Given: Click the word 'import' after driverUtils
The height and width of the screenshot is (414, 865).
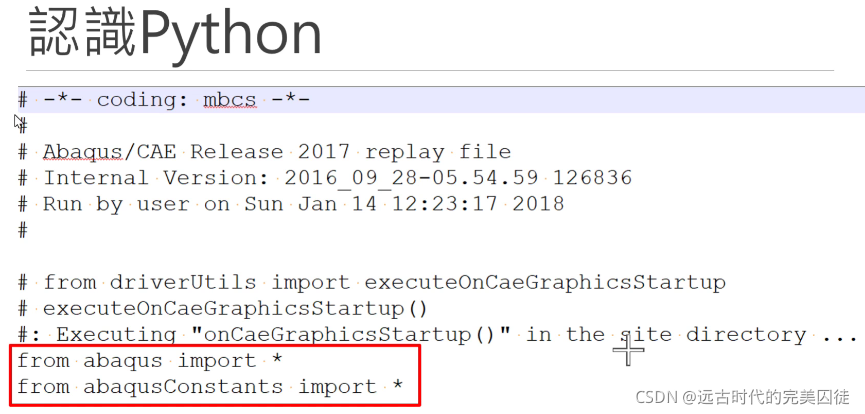Looking at the screenshot, I should pos(311,283).
